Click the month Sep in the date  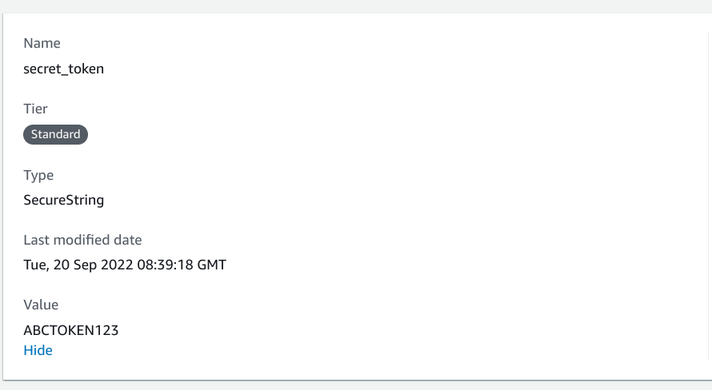click(x=85, y=265)
